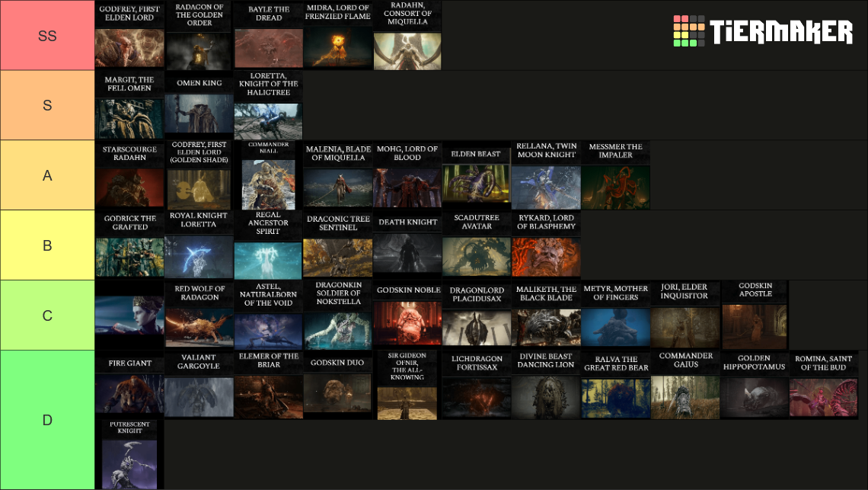Image resolution: width=868 pixels, height=490 pixels.
Task: Select the Jori, Elder Inquisitor card
Action: [x=685, y=315]
